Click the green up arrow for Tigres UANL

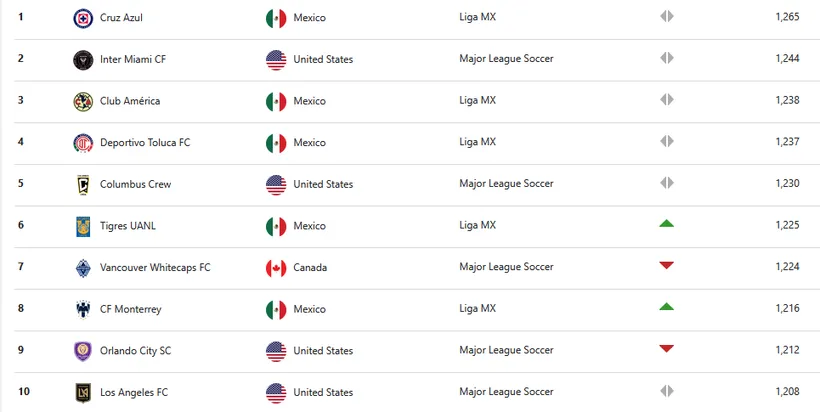(x=666, y=224)
